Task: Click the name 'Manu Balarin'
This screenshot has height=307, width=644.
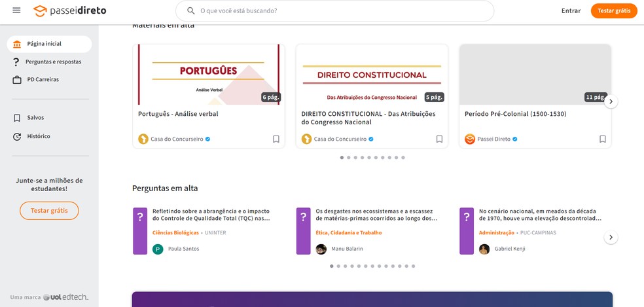Action: coord(347,249)
